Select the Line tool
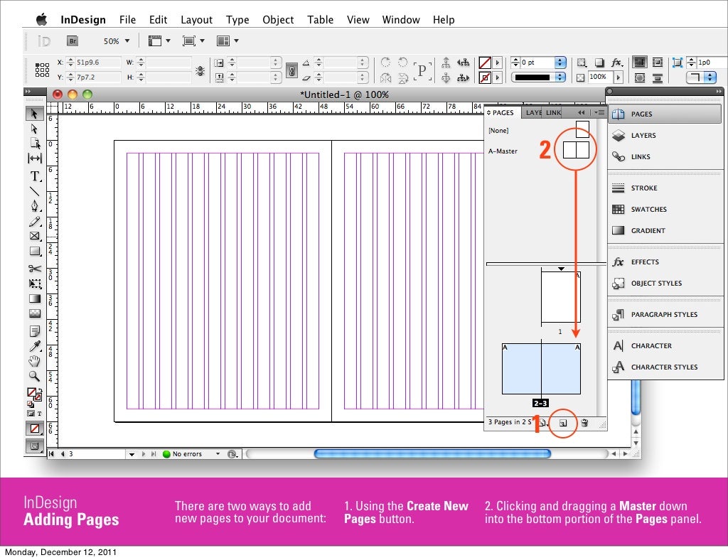The height and width of the screenshot is (560, 728). [x=34, y=191]
